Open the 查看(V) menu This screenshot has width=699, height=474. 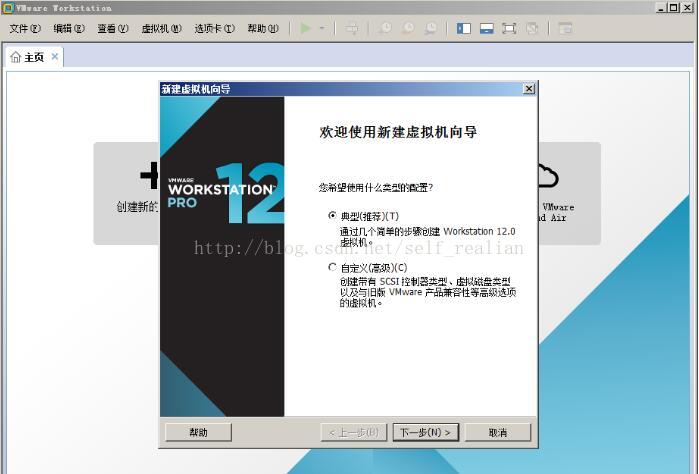coord(113,29)
